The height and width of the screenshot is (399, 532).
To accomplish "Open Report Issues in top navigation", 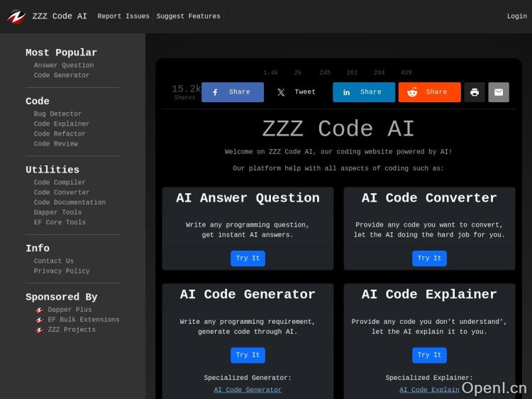I will point(123,16).
